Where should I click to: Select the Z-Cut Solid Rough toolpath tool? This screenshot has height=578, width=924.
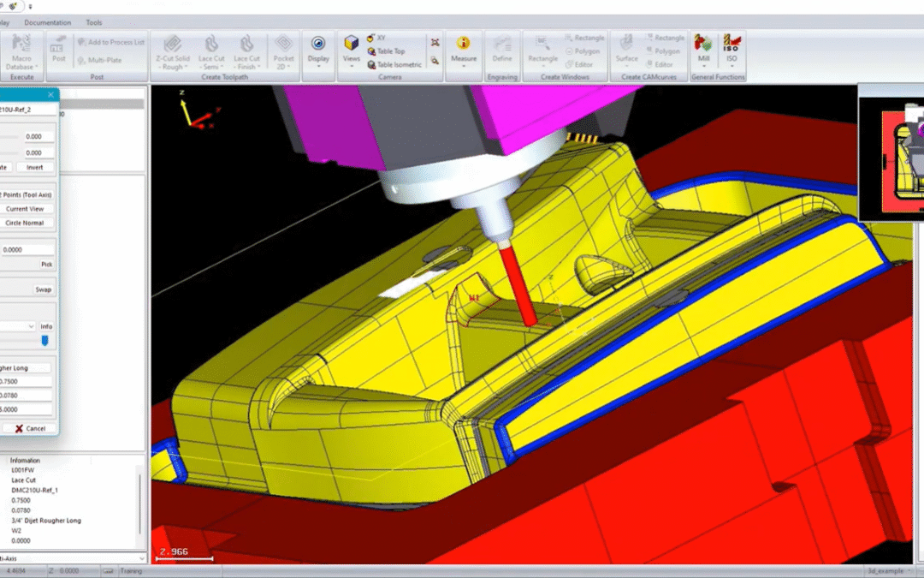click(172, 51)
